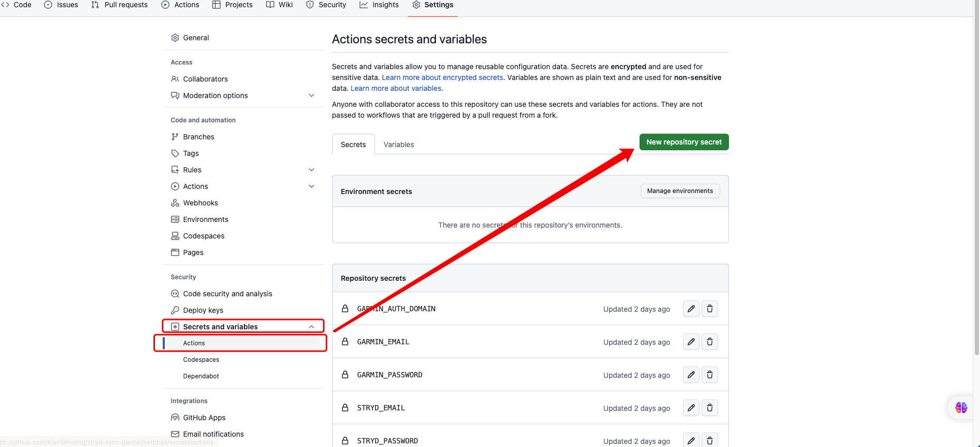Open Email notifications settings

coord(243,434)
